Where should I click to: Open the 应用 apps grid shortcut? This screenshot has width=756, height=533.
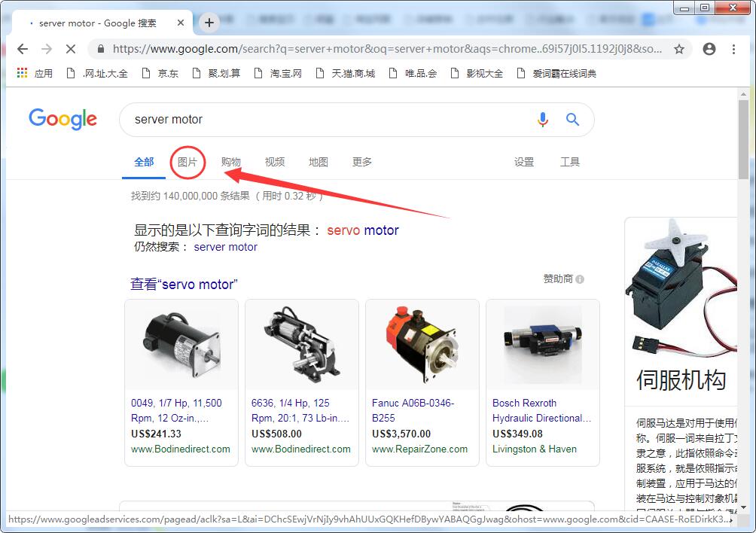click(x=34, y=73)
